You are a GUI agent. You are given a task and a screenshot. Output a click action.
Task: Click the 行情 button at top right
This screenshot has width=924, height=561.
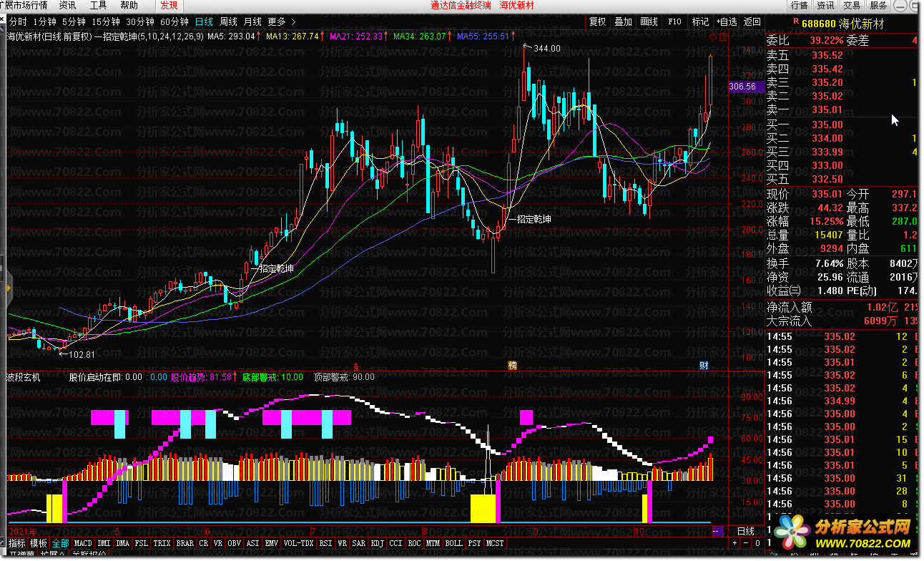pos(799,6)
